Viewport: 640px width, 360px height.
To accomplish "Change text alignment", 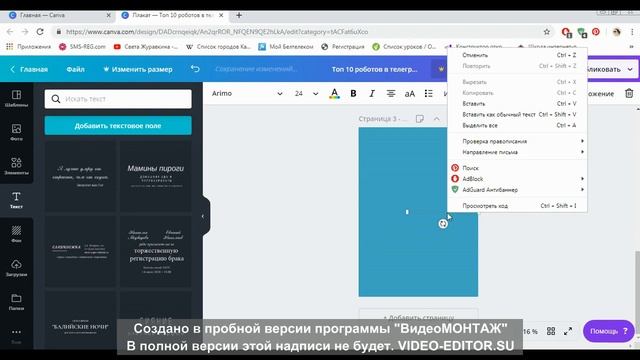I will (391, 93).
